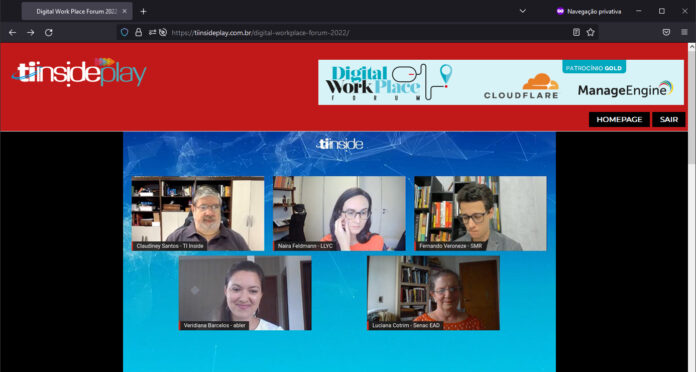Select the Digital Work Place Forum tab
Viewport: 696px width, 372px height.
point(77,12)
